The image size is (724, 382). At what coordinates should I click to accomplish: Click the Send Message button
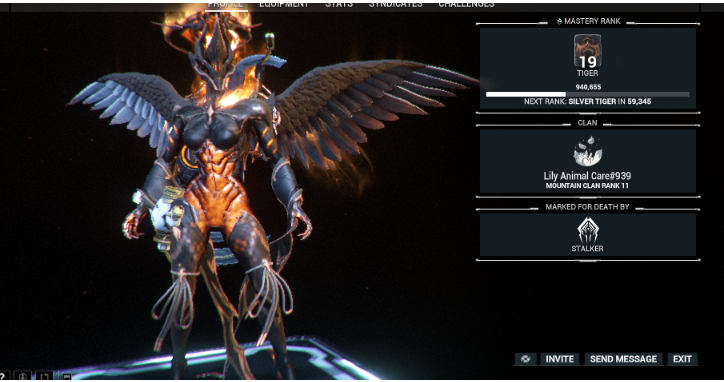tap(623, 359)
